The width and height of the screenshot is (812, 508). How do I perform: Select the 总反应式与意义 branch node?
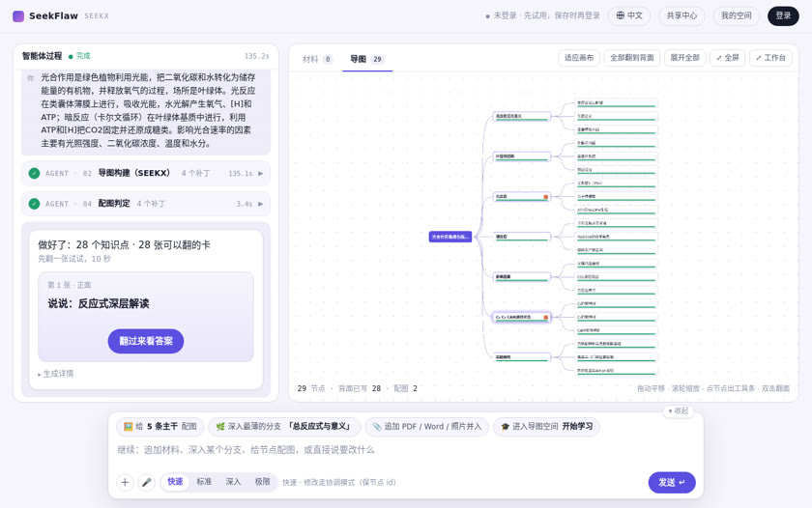point(521,117)
